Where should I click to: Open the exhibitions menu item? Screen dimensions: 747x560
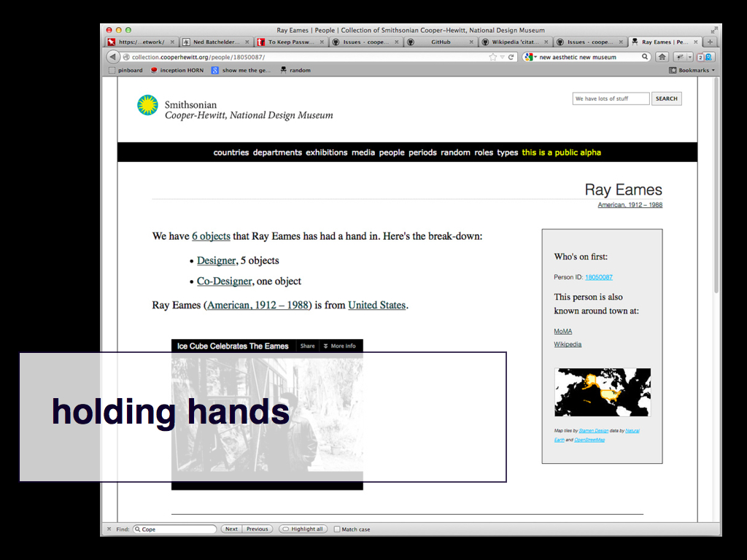click(x=326, y=152)
